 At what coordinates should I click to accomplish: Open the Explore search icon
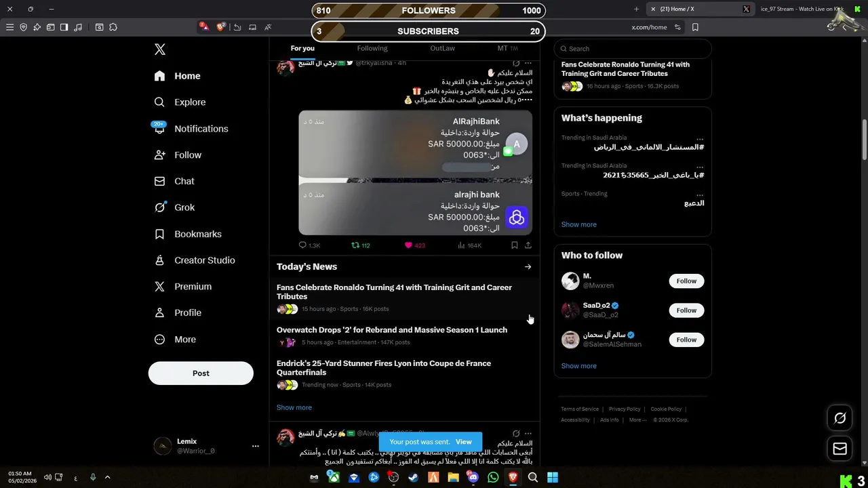pos(159,102)
